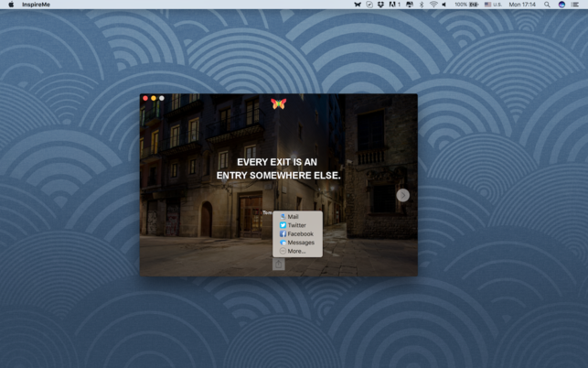Open the Apple menu
The height and width of the screenshot is (368, 588).
[x=11, y=5]
